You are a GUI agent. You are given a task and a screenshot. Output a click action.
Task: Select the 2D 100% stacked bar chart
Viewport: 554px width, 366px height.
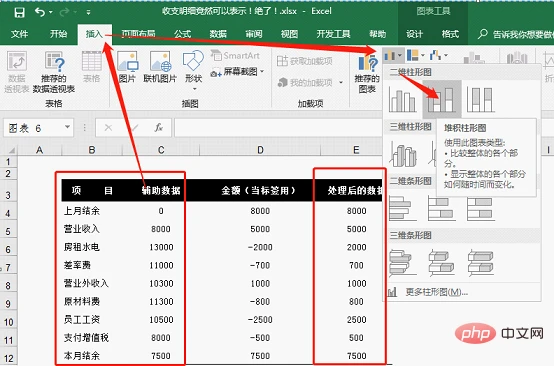pos(480,208)
